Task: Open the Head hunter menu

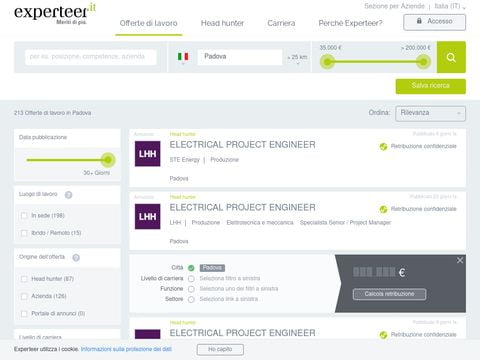Action: [222, 23]
